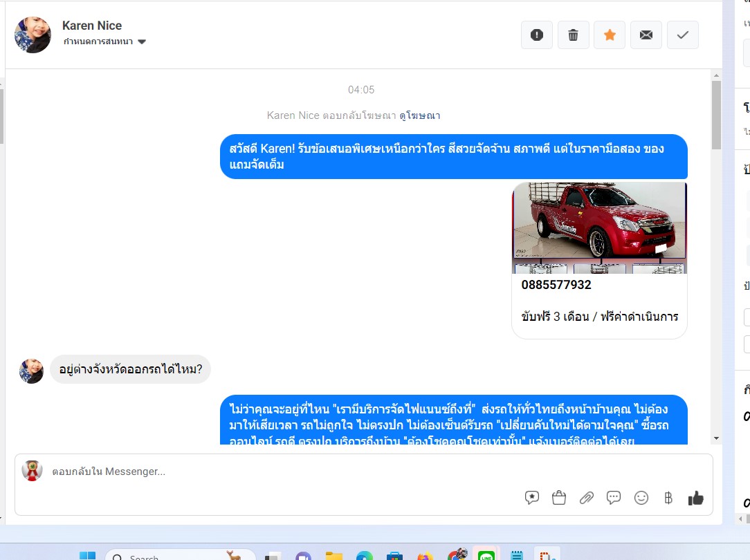750x560 pixels.
Task: Expand the กำหนดการสนทนา dropdown
Action: pyautogui.click(x=104, y=41)
